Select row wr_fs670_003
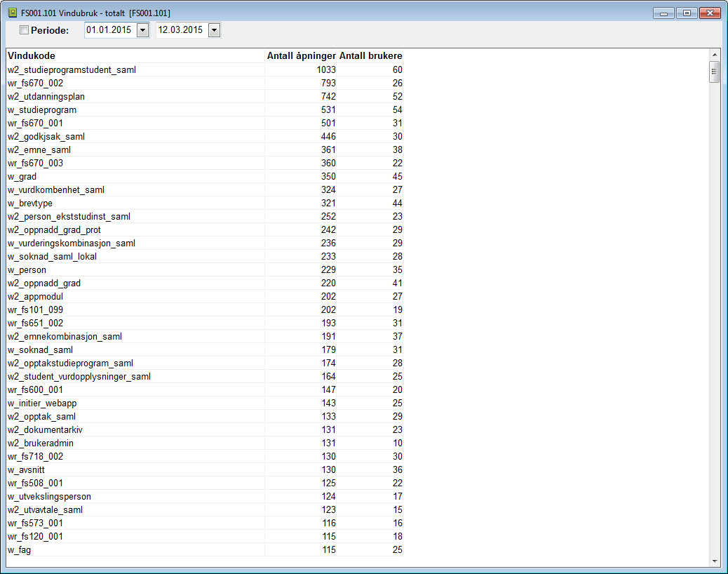Screen dimensions: 728x574 tap(205, 163)
